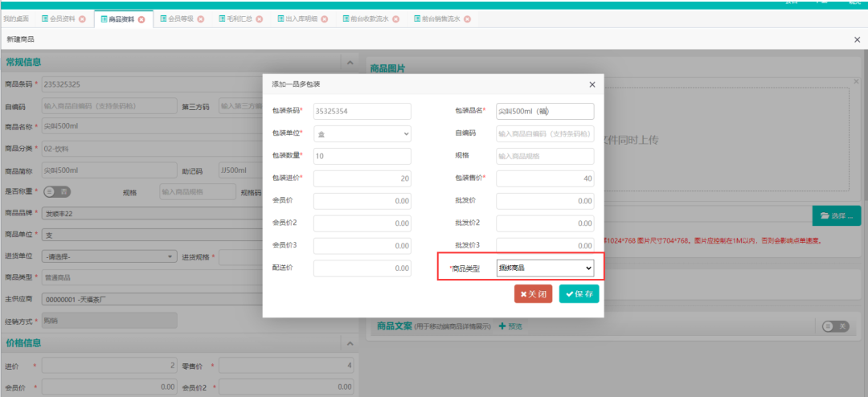Click the 包装数量 input field
The image size is (868, 397).
(x=362, y=157)
